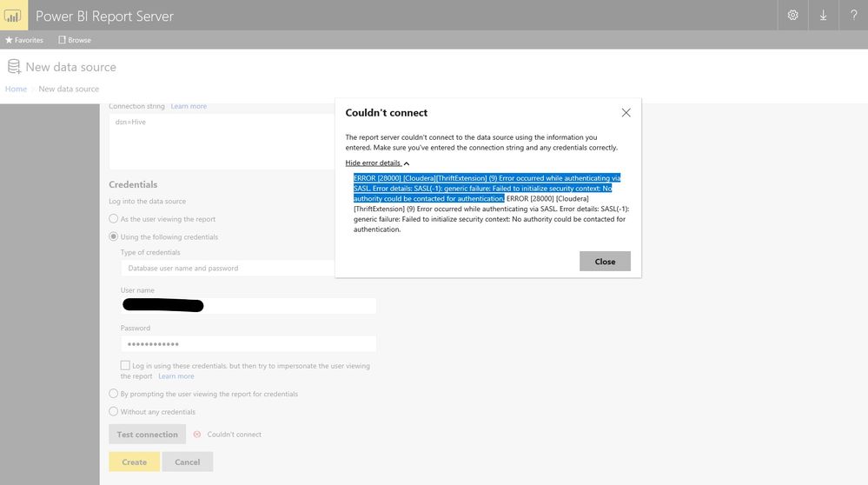
Task: Open Learn more link beside Connection string
Action: click(189, 106)
